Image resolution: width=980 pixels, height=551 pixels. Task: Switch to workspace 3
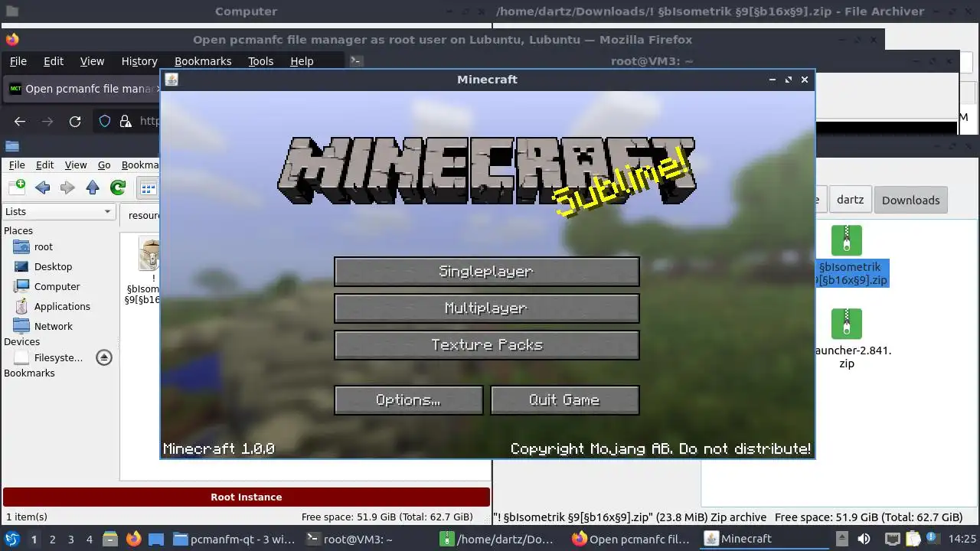click(x=70, y=539)
